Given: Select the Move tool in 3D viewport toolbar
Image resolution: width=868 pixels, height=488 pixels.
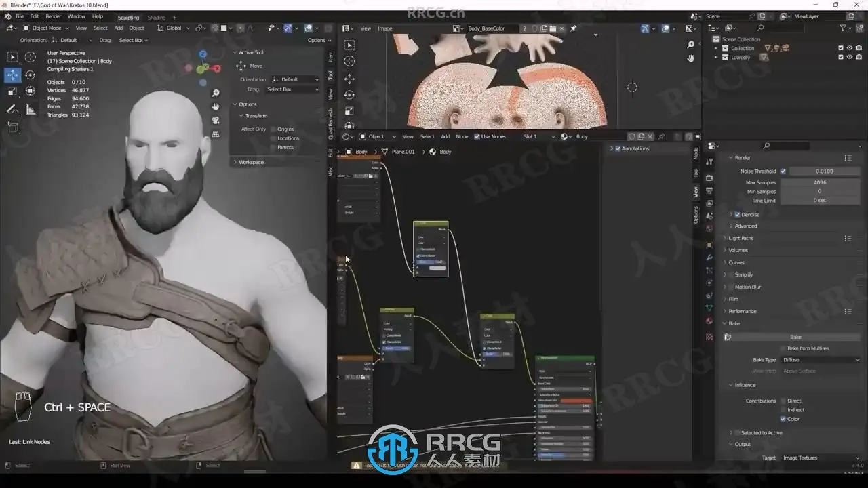Looking at the screenshot, I should [x=13, y=75].
